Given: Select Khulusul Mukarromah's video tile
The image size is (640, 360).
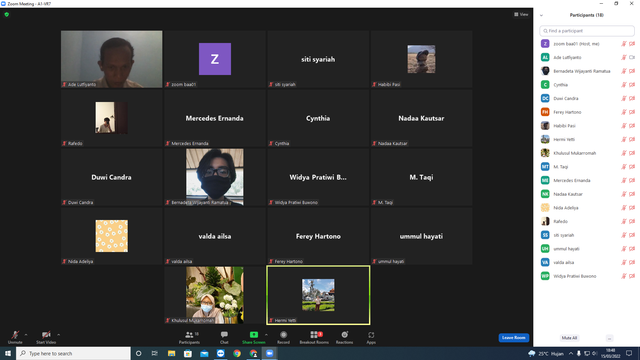Looking at the screenshot, I should (x=215, y=295).
